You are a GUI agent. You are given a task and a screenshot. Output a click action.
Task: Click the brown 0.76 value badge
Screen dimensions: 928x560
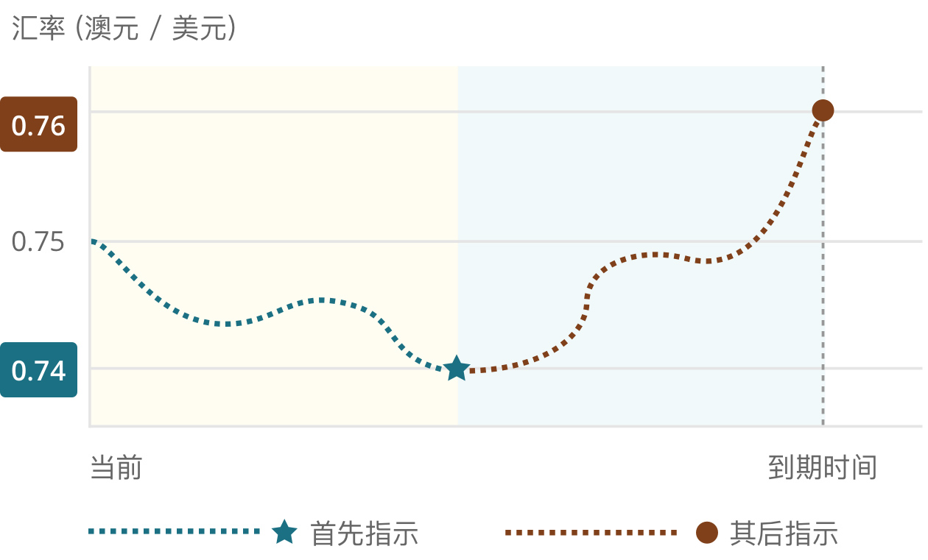click(x=38, y=124)
